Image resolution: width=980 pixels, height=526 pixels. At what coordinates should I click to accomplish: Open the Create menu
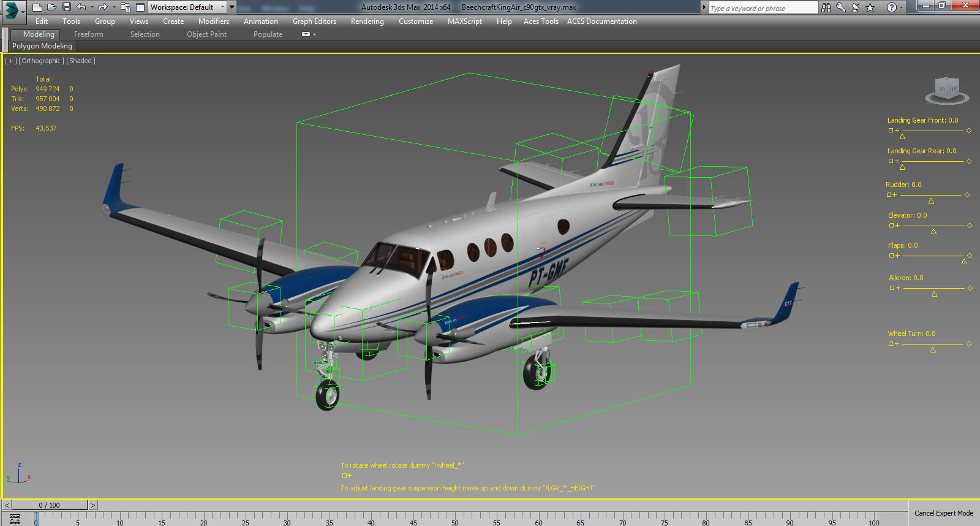(x=173, y=21)
